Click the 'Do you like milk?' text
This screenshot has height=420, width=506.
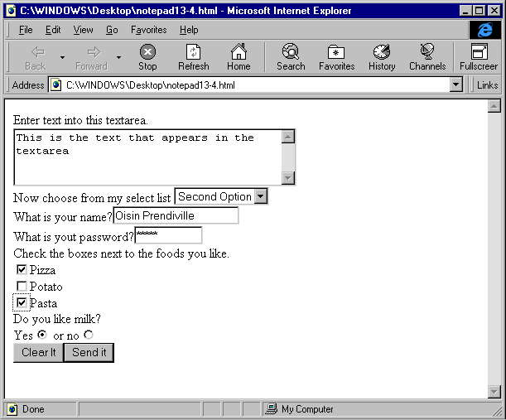tap(57, 319)
